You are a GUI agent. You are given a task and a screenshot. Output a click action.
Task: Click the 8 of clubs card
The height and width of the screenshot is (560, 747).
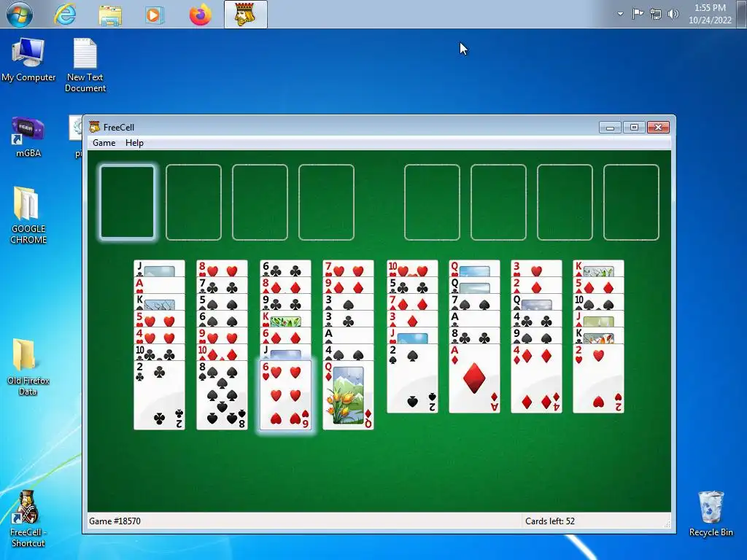click(474, 335)
